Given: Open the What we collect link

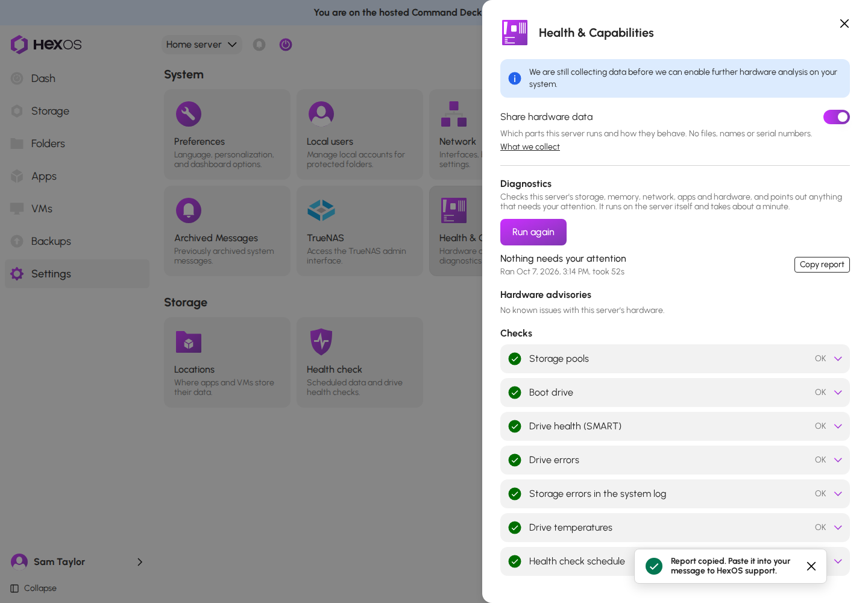Looking at the screenshot, I should click(x=530, y=147).
